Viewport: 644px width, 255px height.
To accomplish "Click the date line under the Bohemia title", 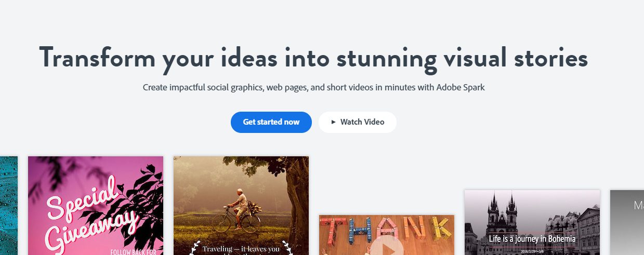I will point(532,251).
